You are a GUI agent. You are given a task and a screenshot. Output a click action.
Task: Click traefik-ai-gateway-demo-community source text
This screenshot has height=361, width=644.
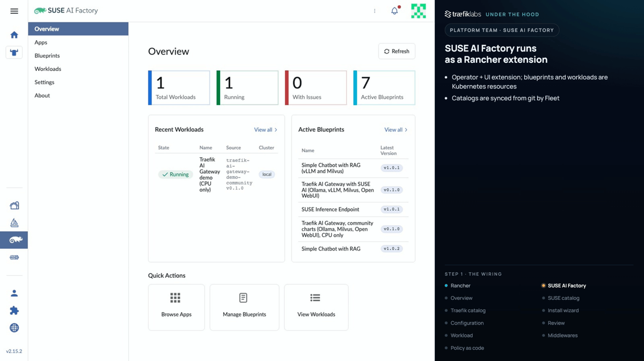point(239,174)
